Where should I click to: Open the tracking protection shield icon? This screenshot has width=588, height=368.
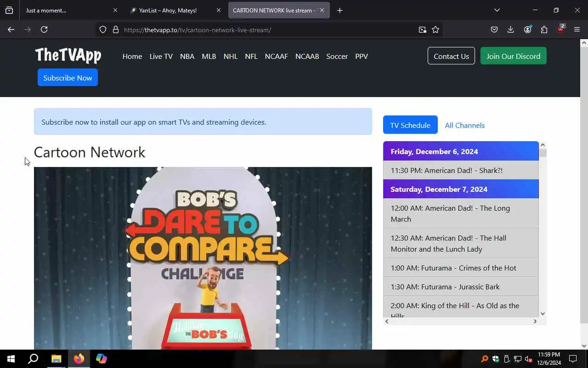click(103, 29)
